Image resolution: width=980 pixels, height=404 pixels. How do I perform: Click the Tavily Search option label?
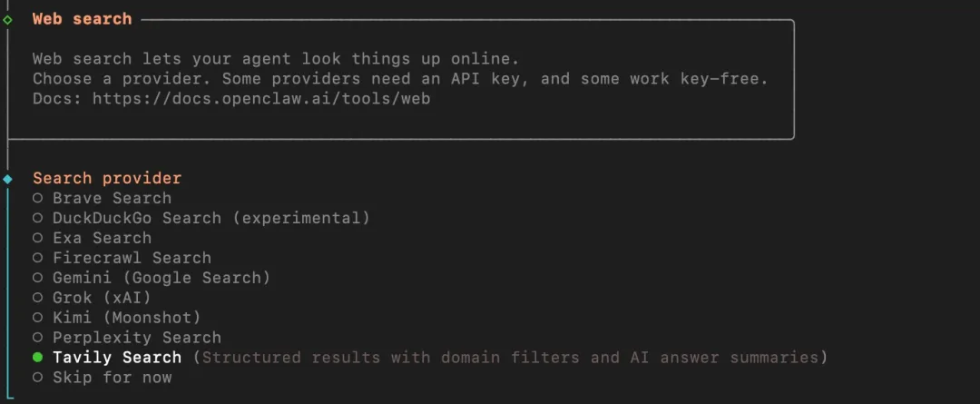coord(117,358)
